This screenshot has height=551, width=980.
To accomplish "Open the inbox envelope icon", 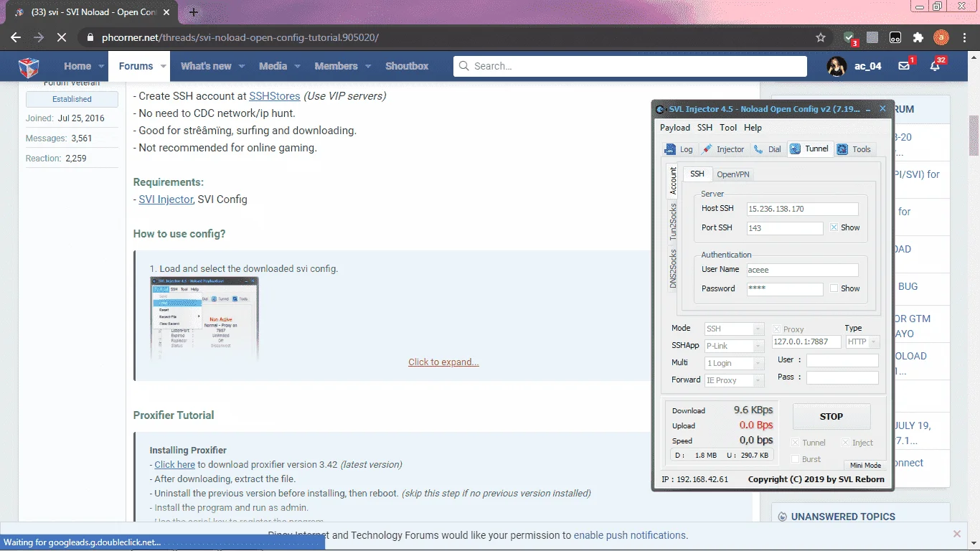I will 905,66.
